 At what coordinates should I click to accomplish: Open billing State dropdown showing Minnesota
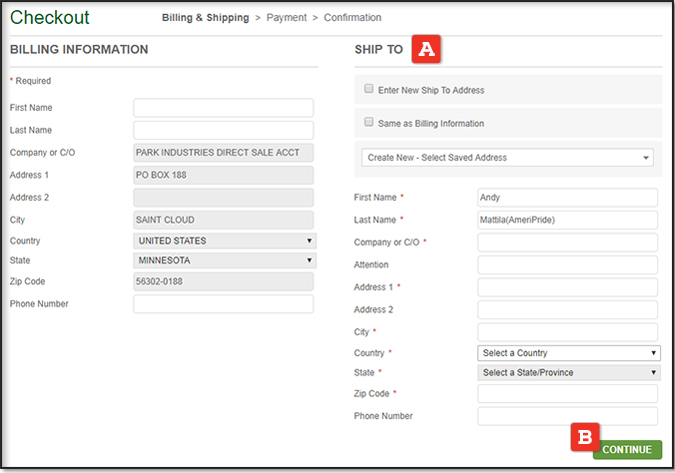click(x=224, y=261)
